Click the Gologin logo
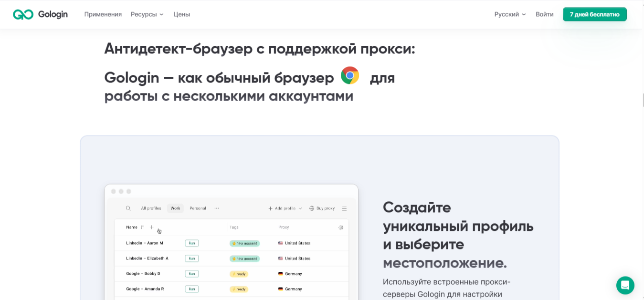Image resolution: width=644 pixels, height=300 pixels. (40, 14)
